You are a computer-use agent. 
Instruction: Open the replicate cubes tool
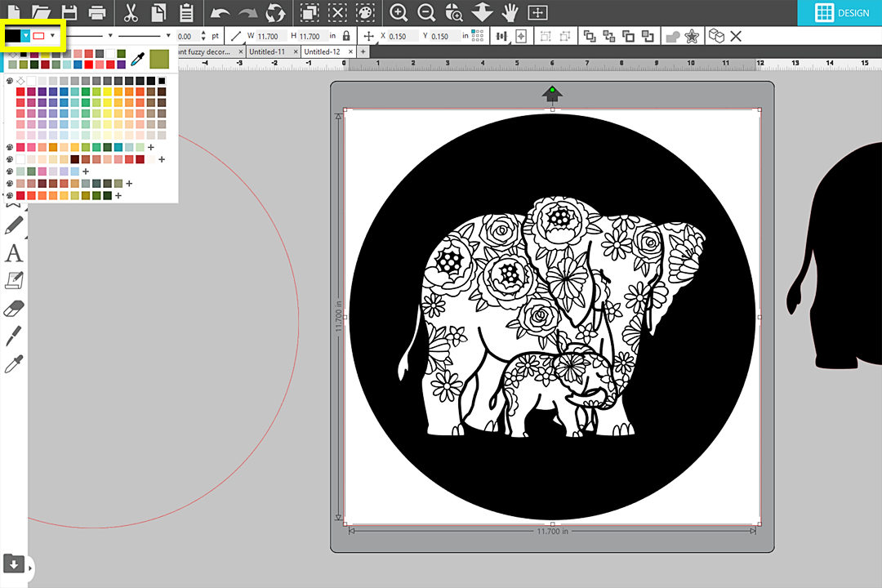[716, 36]
